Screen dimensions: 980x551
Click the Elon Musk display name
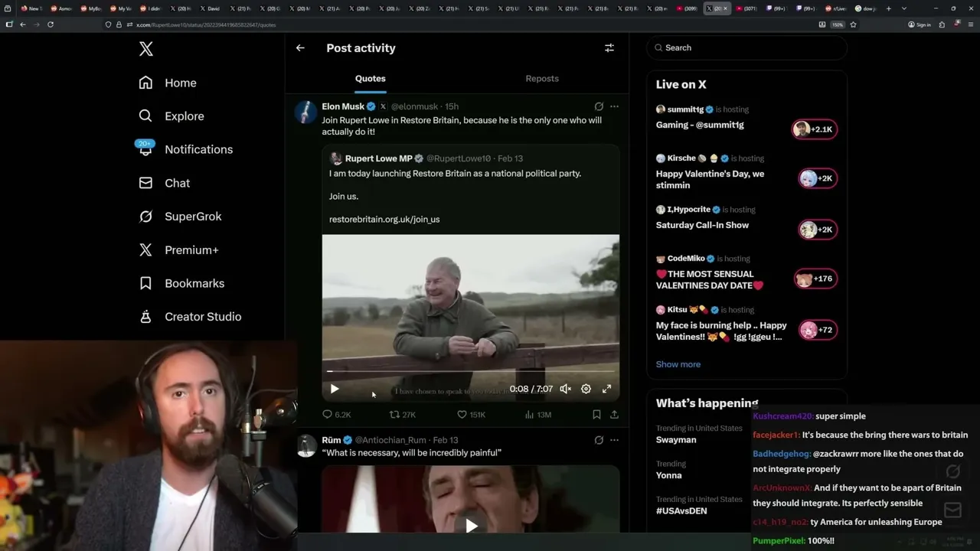click(x=343, y=106)
